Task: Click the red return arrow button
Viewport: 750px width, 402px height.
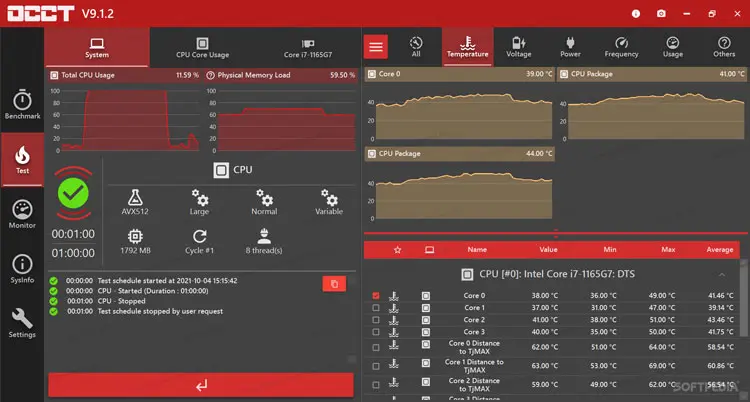Action: click(x=201, y=385)
